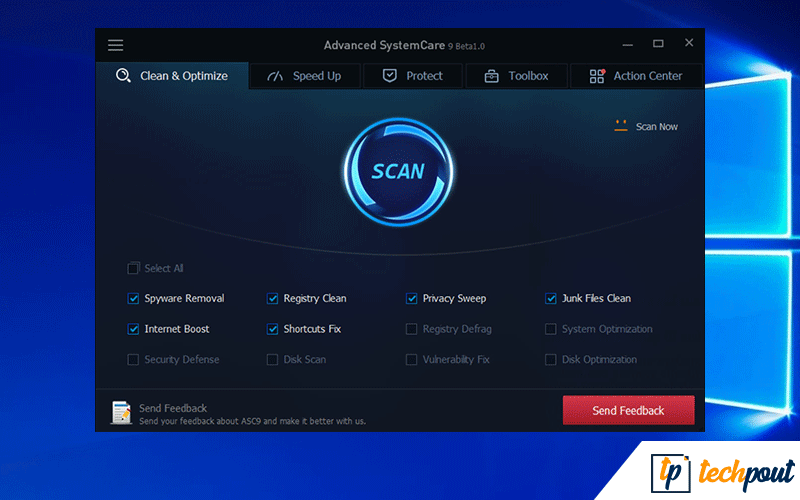Click the large circular SCAN button

pos(398,170)
